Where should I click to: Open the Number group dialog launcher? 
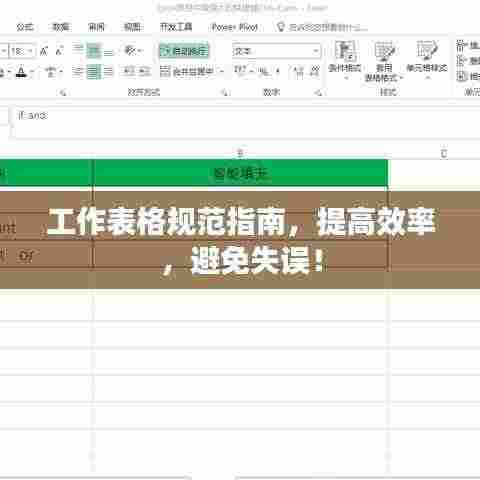[319, 93]
